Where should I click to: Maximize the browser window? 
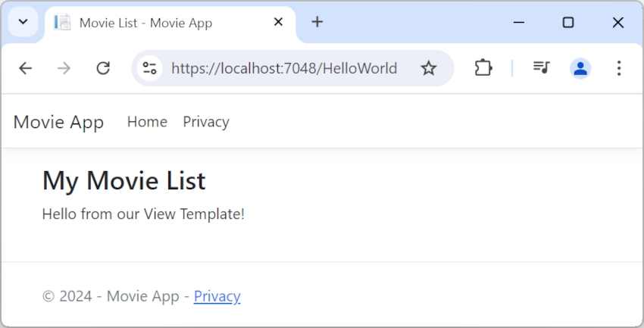[x=568, y=22]
